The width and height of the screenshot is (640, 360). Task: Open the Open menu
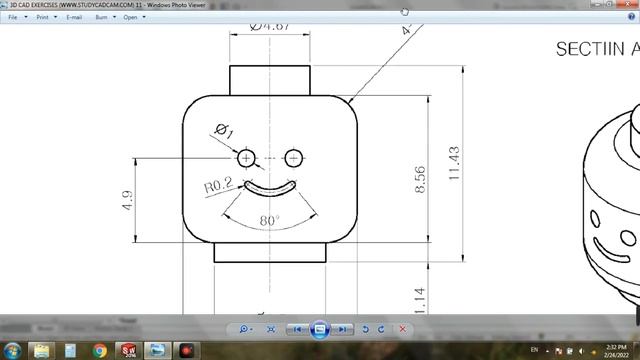[130, 17]
